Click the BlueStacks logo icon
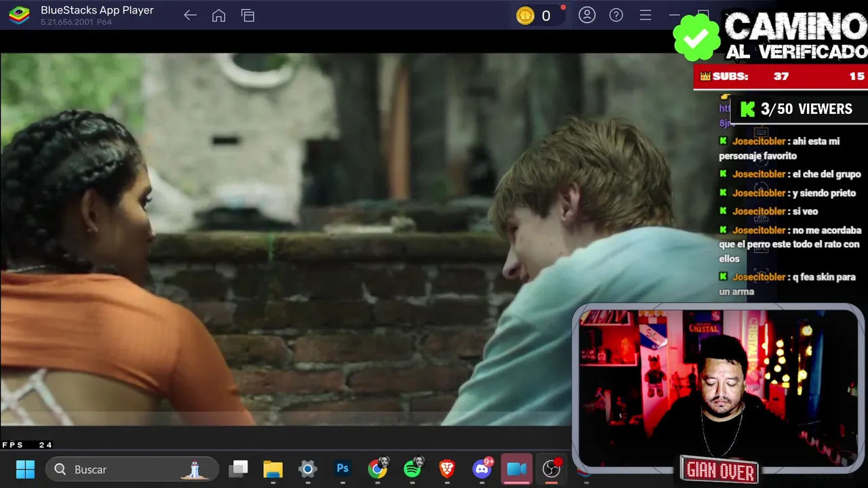Viewport: 868px width, 488px height. click(19, 15)
